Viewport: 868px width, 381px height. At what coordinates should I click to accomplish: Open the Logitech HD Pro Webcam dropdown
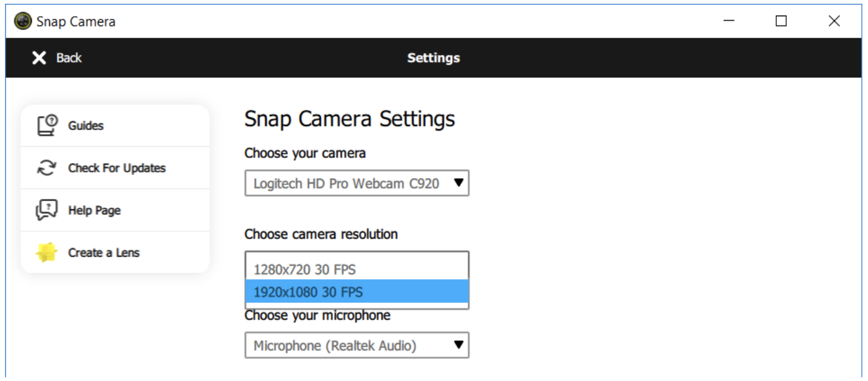(357, 183)
